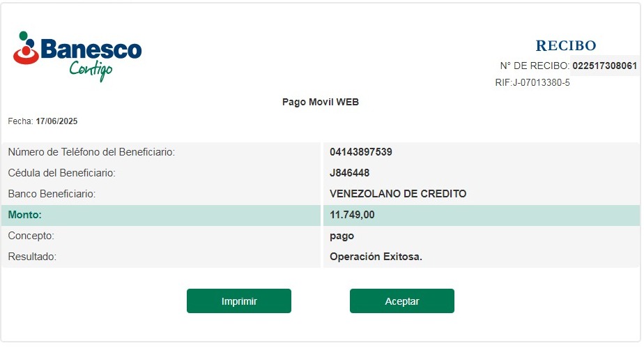644x348 pixels.
Task: Confirm the receipt with Aceptar
Action: 401,301
